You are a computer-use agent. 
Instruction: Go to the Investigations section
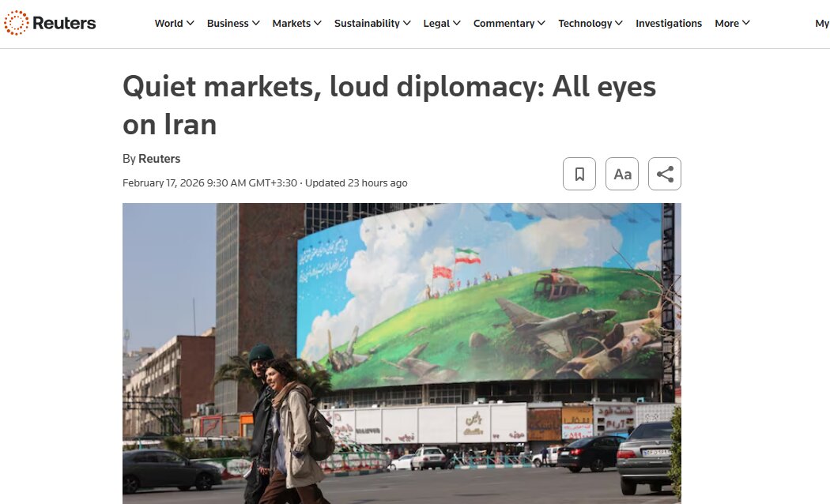tap(669, 23)
